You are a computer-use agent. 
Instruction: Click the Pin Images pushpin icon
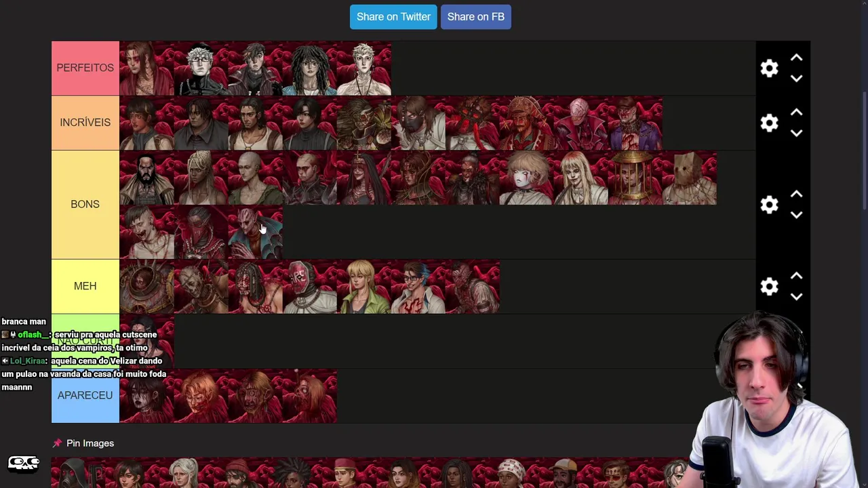point(57,443)
